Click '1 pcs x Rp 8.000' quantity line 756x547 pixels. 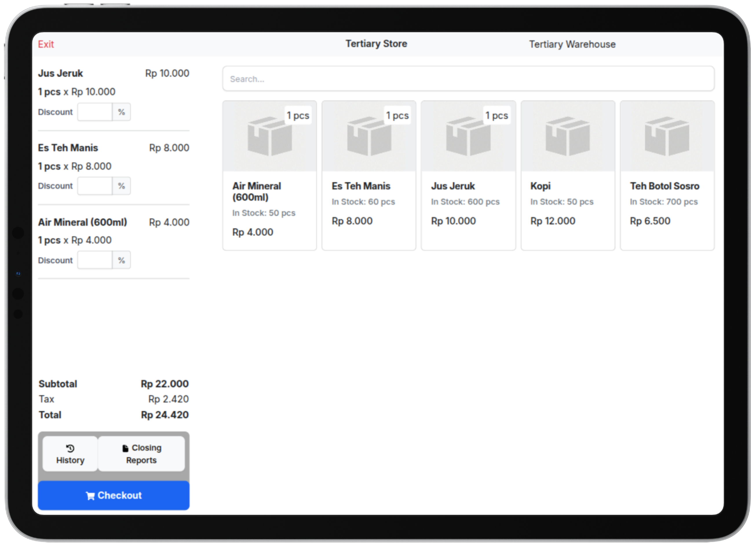75,166
